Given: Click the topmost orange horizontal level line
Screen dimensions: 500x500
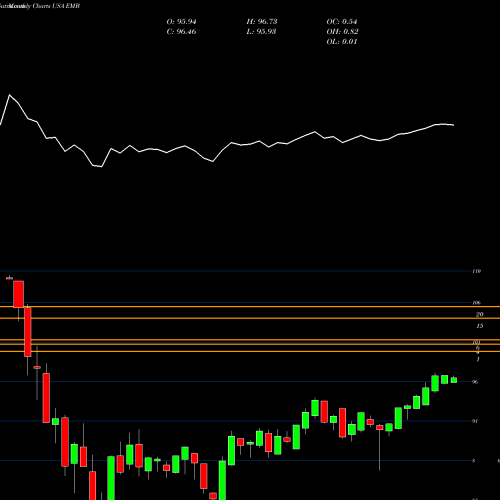Looking at the screenshot, I should pyautogui.click(x=250, y=307).
